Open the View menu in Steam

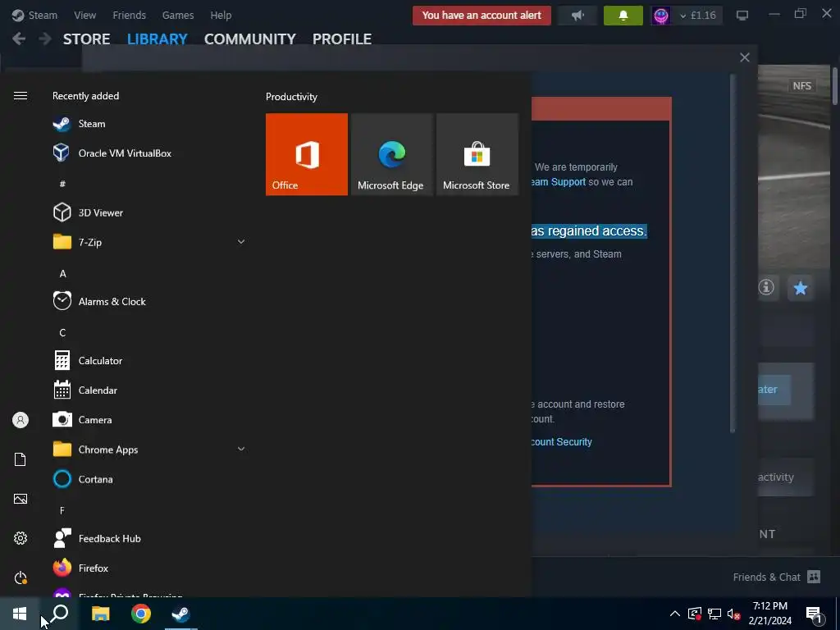click(x=85, y=15)
